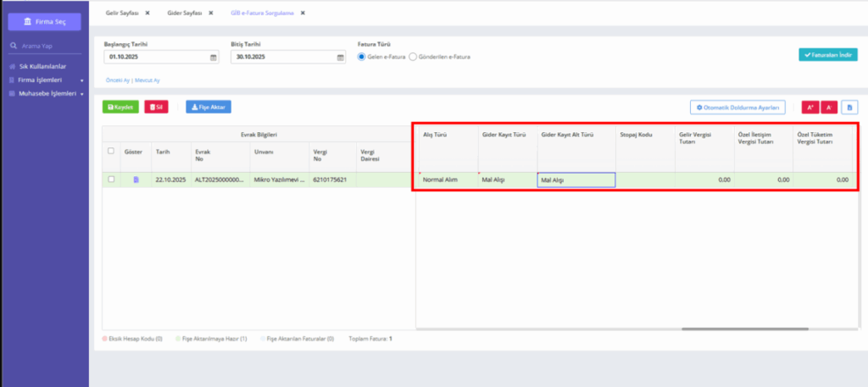The image size is (868, 387).
Task: Select the Gelen e-Fatura radio button
Action: pos(362,57)
